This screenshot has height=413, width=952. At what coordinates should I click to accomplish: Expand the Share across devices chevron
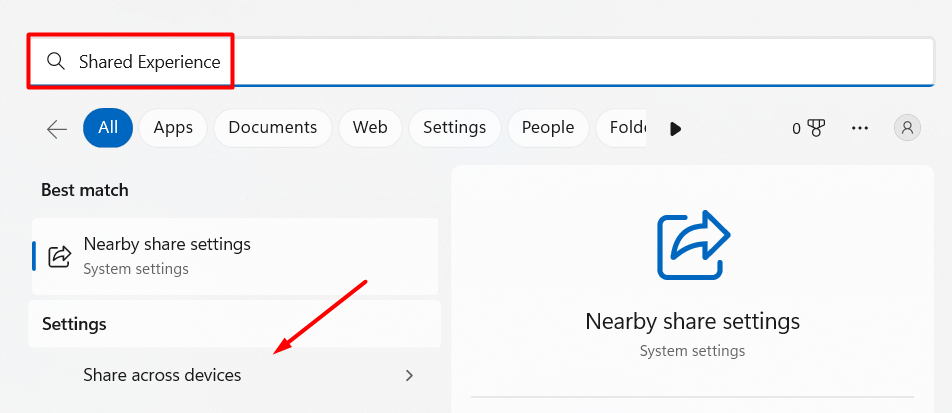tap(409, 375)
